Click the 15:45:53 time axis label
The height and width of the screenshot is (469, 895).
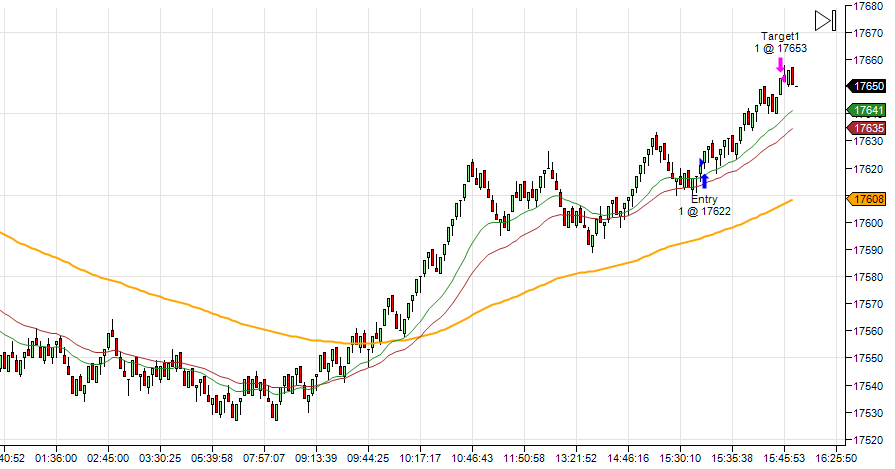(784, 458)
